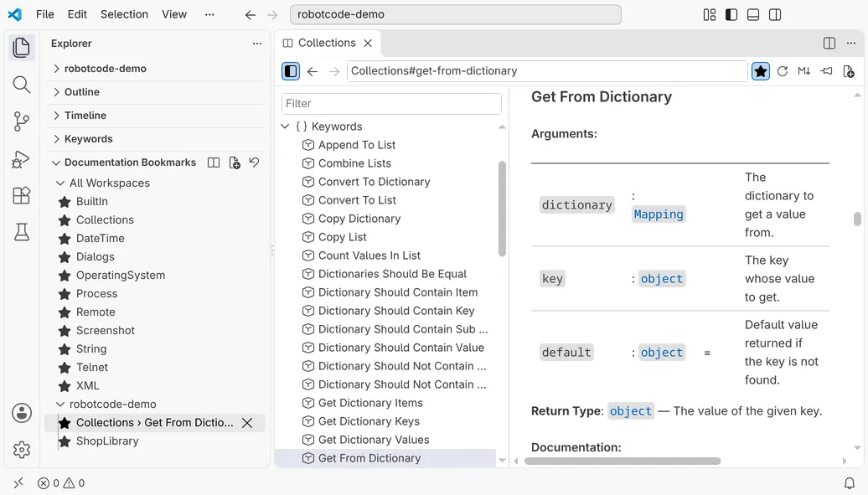Open the Selection menu

click(124, 14)
